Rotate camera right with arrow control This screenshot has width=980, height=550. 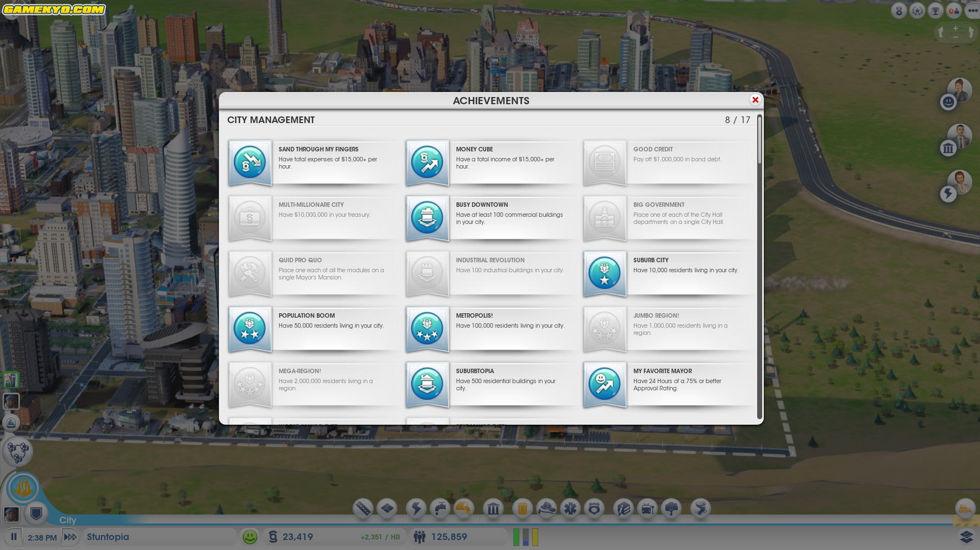tap(971, 32)
